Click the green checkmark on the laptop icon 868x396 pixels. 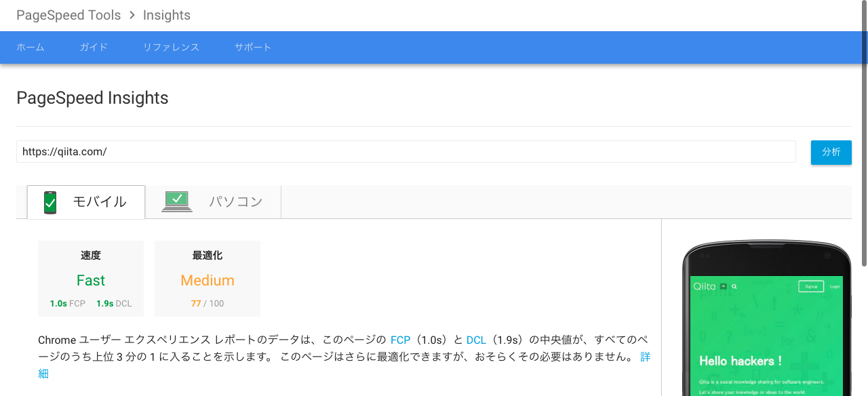[x=176, y=199]
